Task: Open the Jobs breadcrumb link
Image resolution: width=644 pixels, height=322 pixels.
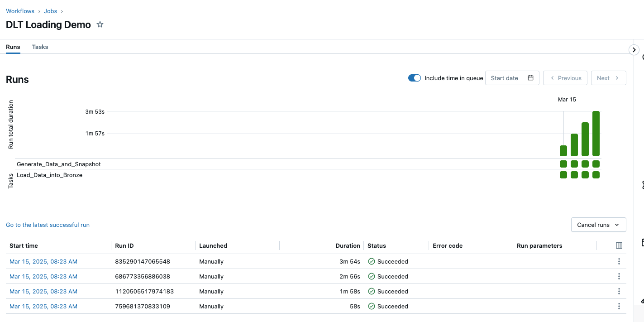Action: (50, 11)
